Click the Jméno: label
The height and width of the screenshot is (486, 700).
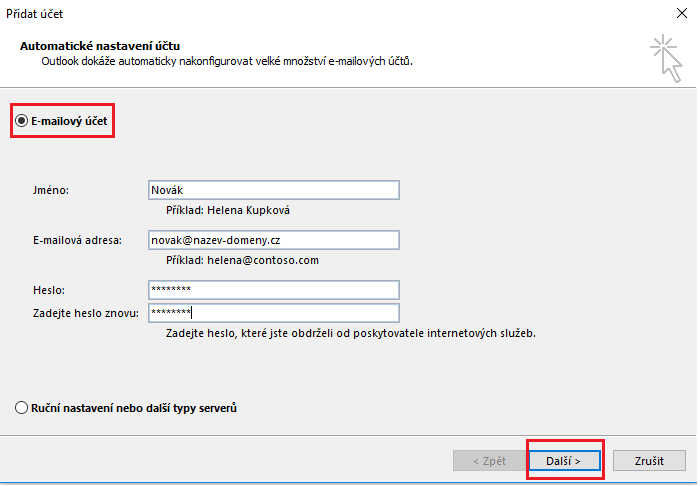point(51,190)
